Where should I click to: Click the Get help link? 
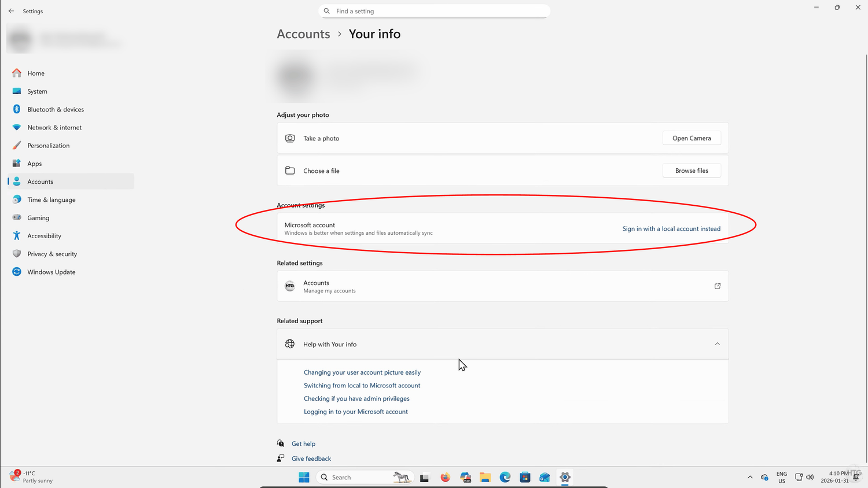(x=303, y=444)
